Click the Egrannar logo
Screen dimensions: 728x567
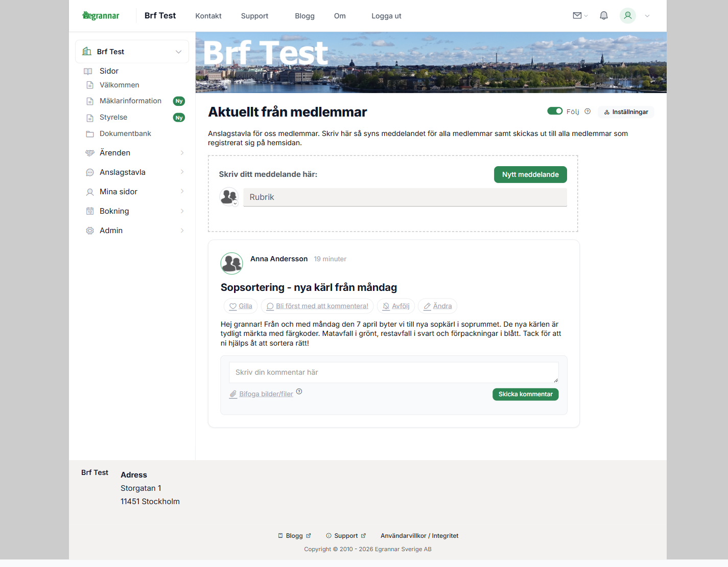tap(101, 15)
